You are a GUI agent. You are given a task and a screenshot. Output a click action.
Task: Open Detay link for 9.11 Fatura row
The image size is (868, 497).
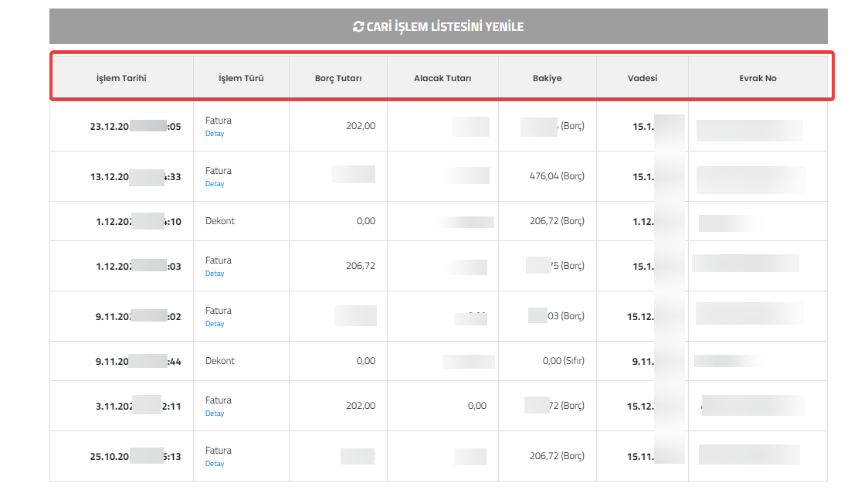click(x=215, y=324)
